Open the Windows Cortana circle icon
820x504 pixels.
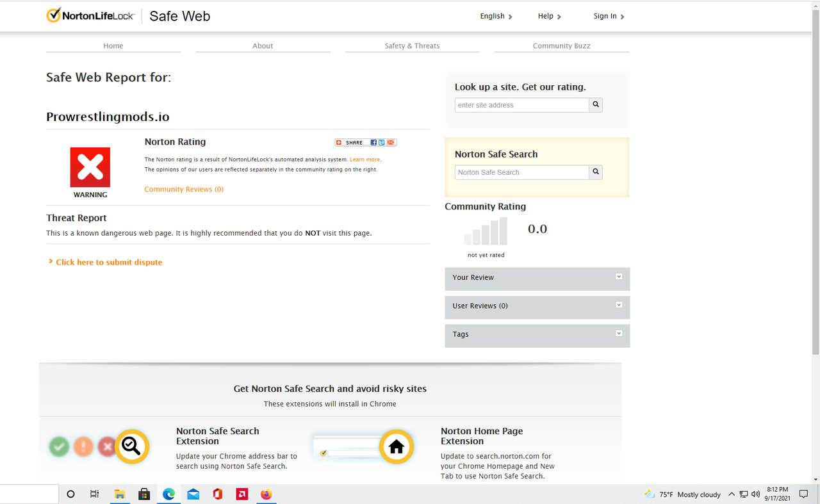coord(71,494)
